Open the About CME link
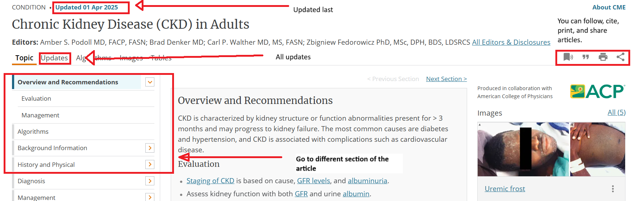 [609, 7]
